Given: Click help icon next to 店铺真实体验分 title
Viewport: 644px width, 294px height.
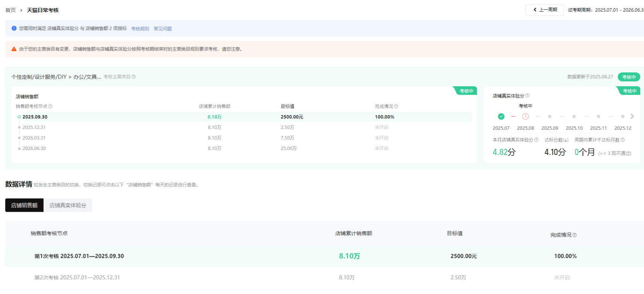Looking at the screenshot, I should (x=527, y=95).
